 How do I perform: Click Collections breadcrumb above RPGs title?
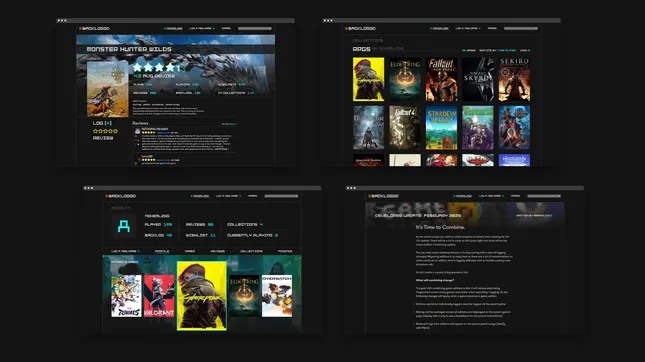[x=368, y=41]
